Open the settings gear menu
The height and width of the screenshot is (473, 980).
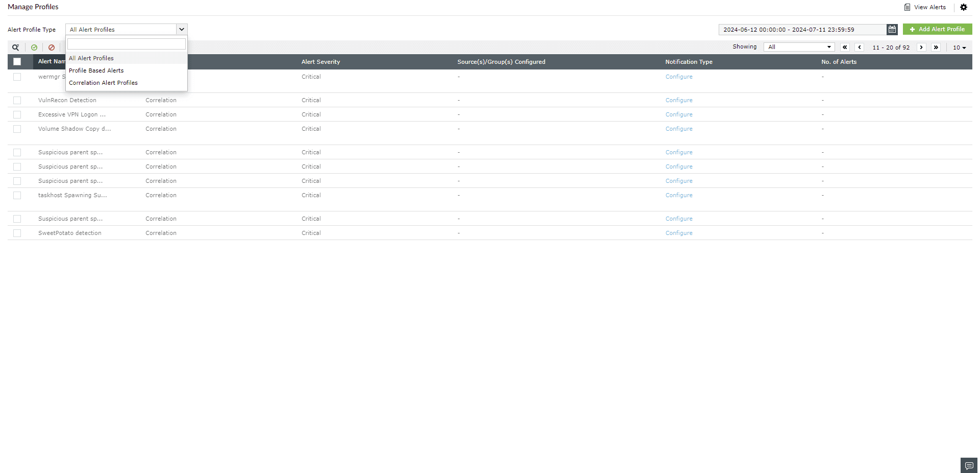pos(964,7)
